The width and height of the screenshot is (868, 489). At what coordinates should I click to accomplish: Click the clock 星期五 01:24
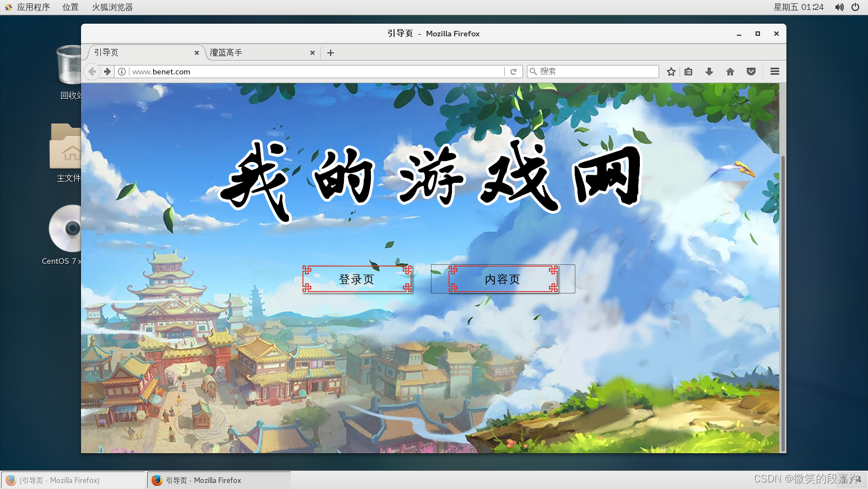(x=799, y=7)
